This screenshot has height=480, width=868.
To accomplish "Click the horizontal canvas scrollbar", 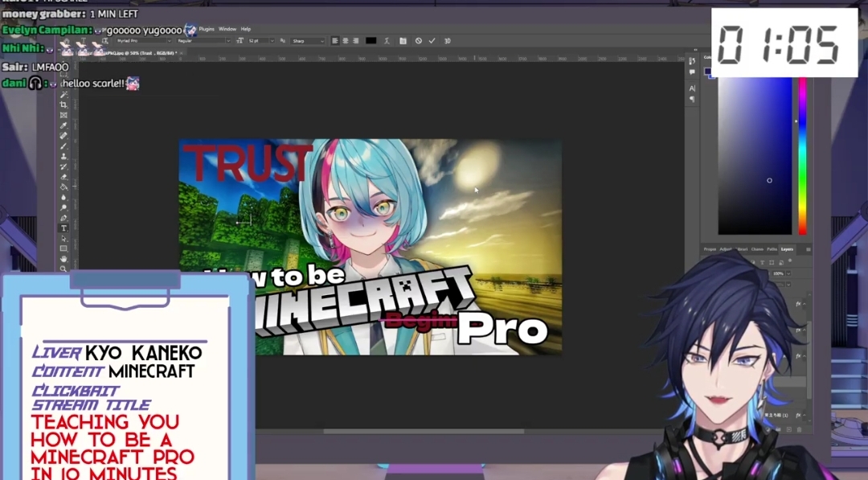I will (x=424, y=431).
